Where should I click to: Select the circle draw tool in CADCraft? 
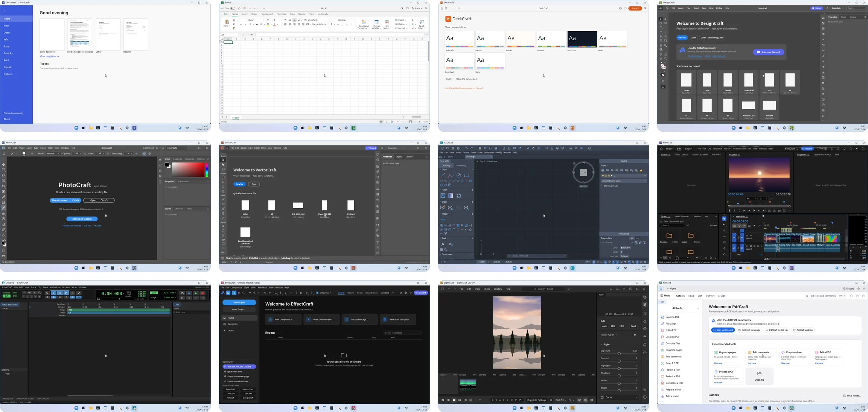[x=459, y=175]
